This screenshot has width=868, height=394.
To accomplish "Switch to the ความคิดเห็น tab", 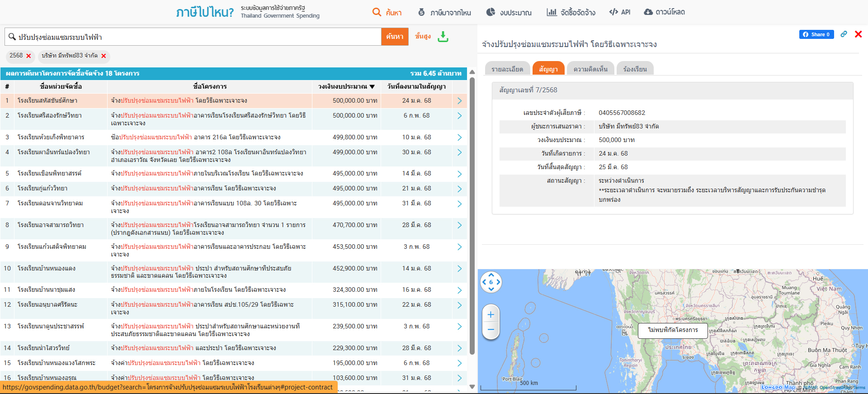I will coord(590,69).
